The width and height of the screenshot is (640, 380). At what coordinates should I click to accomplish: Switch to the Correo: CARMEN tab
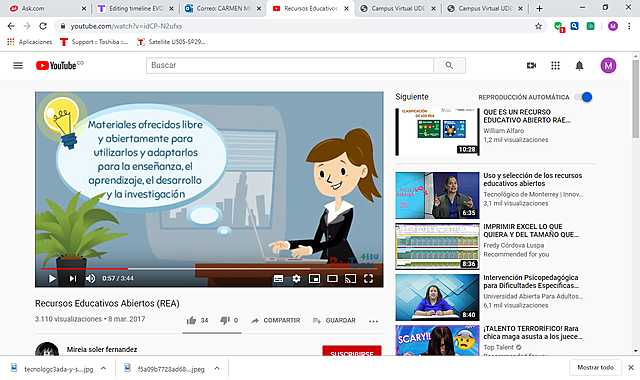coord(224,8)
